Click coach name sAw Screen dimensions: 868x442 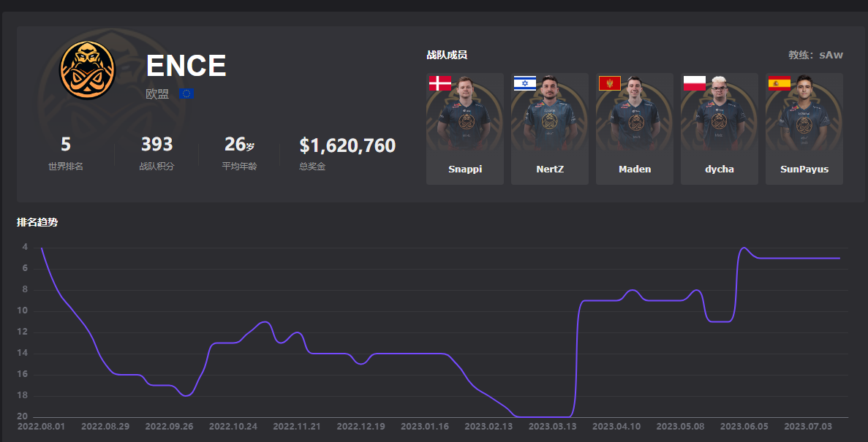tap(831, 55)
